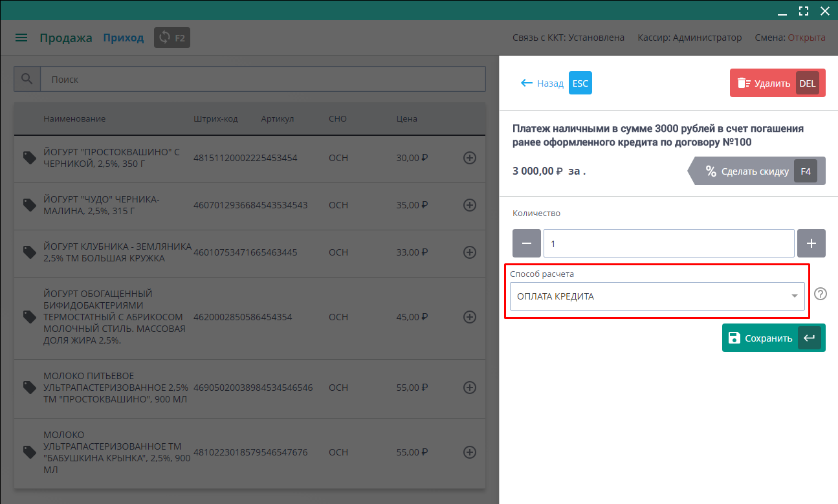The width and height of the screenshot is (838, 504).
Task: Add ЧУДО черника-малина yogurt with plus icon
Action: click(470, 205)
